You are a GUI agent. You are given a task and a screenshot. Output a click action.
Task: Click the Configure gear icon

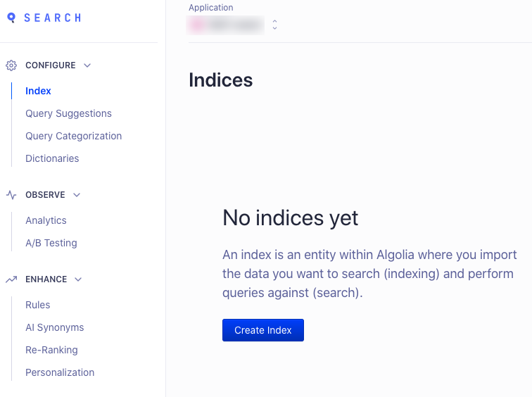click(x=11, y=65)
